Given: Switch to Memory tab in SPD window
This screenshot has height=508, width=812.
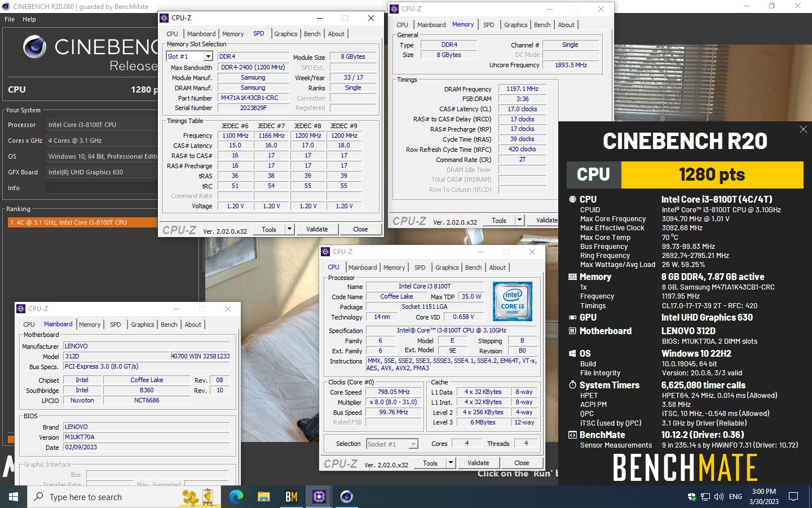Looking at the screenshot, I should [x=233, y=34].
